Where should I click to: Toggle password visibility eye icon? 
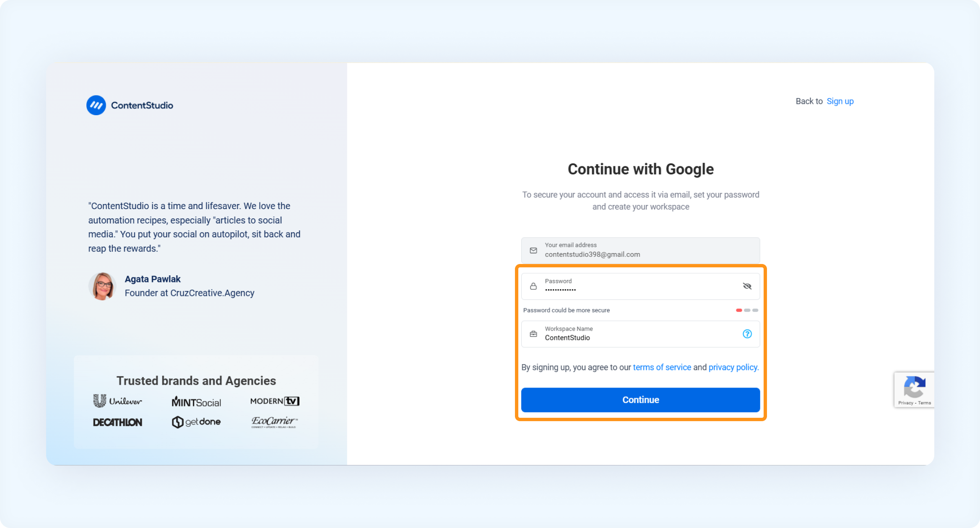point(747,286)
